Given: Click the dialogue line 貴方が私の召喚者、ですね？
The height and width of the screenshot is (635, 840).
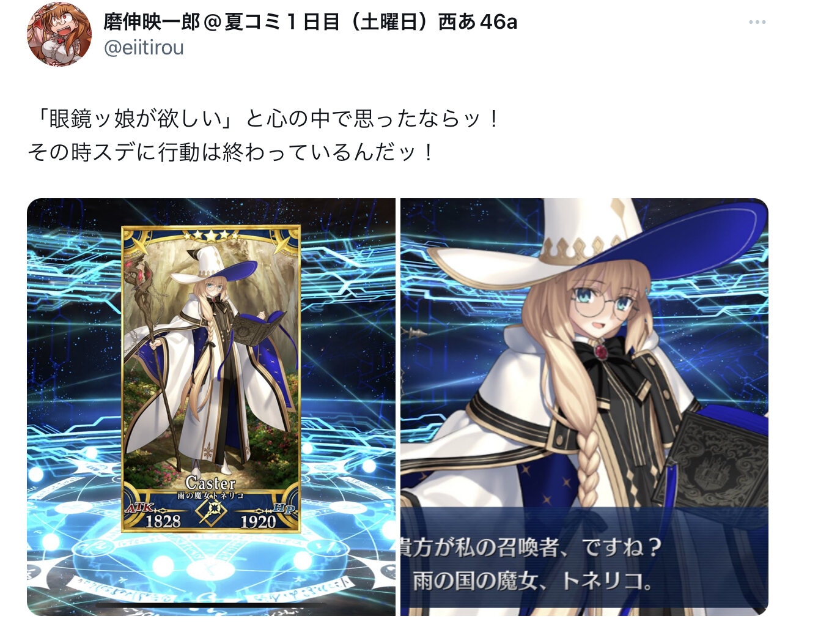Looking at the screenshot, I should [531, 546].
